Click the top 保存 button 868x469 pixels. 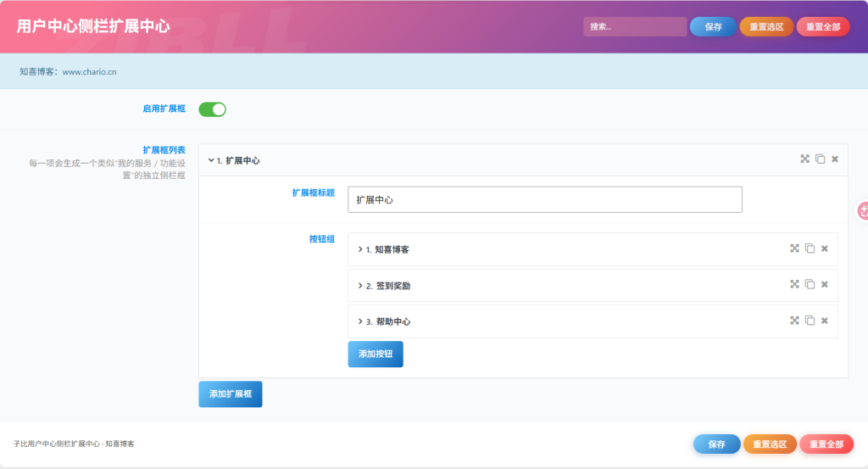coord(713,26)
